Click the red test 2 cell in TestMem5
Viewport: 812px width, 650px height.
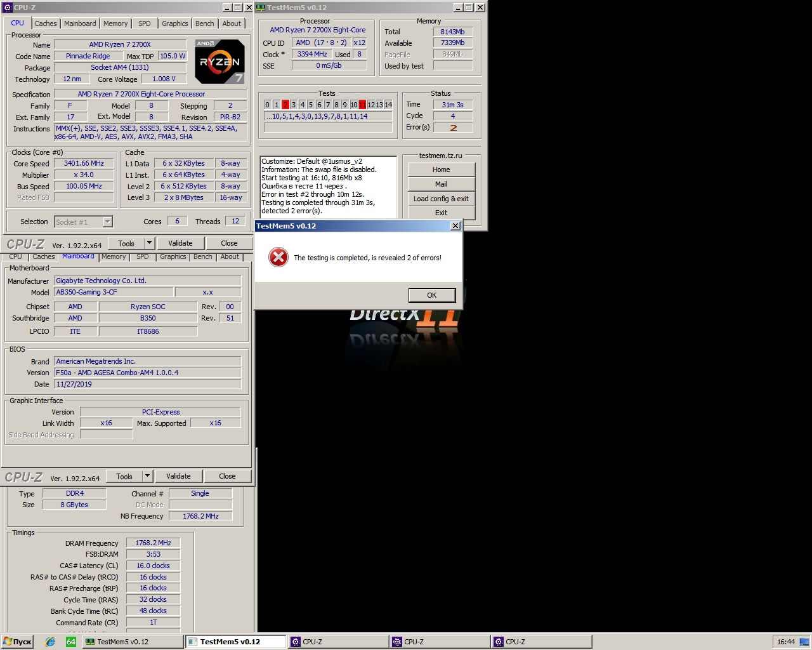click(x=285, y=105)
